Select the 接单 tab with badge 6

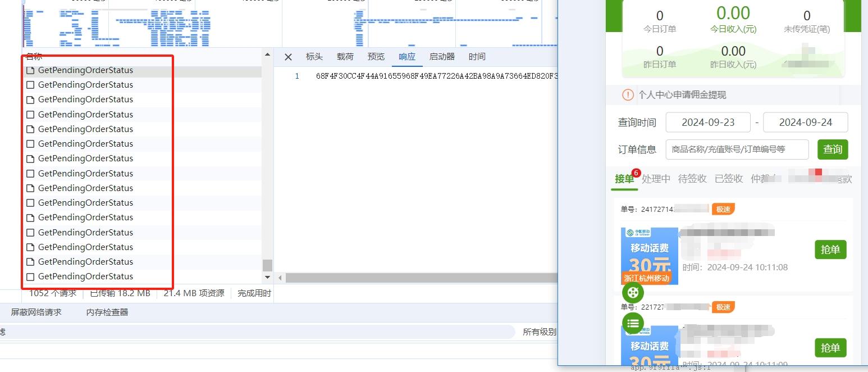point(625,179)
